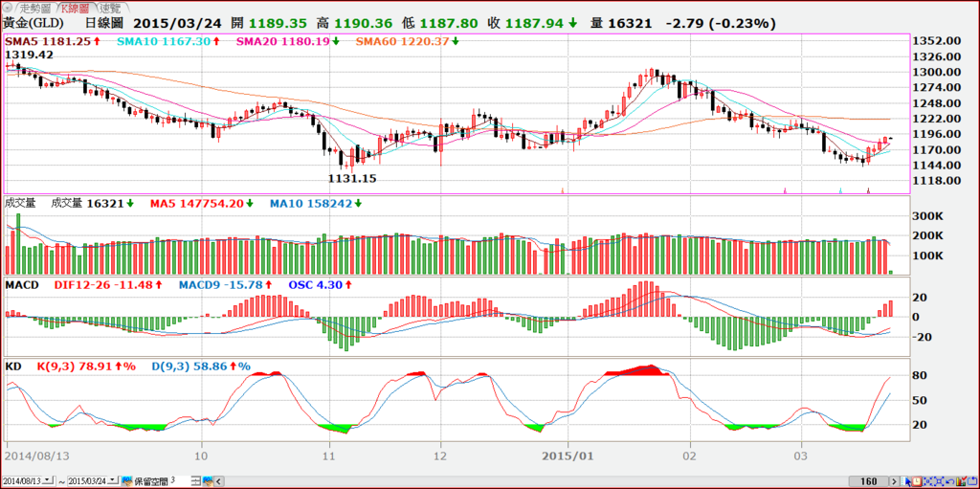Adjust the 保留空間 spinner stepper
The image size is (980, 489).
coord(195,480)
